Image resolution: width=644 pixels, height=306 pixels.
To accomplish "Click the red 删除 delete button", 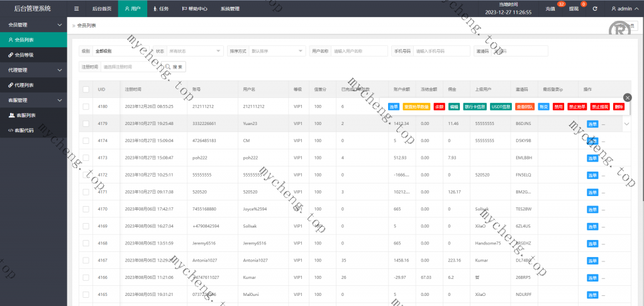I will click(618, 107).
